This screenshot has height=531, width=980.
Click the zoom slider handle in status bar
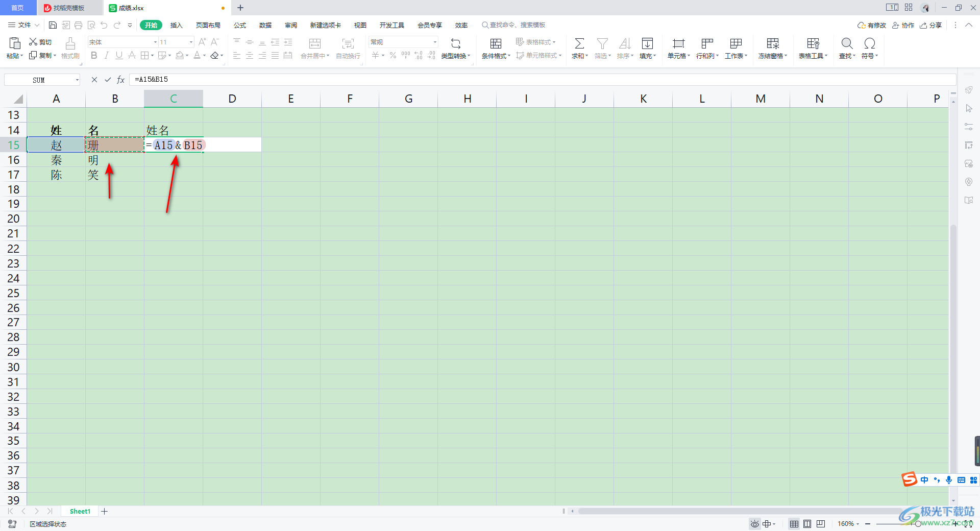click(x=918, y=524)
